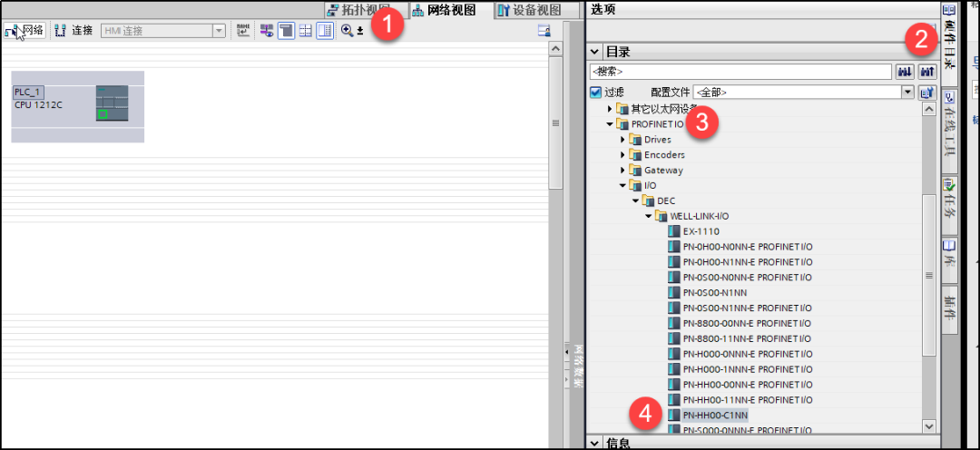Open the HMI 连接 connection type dropdown

(220, 31)
